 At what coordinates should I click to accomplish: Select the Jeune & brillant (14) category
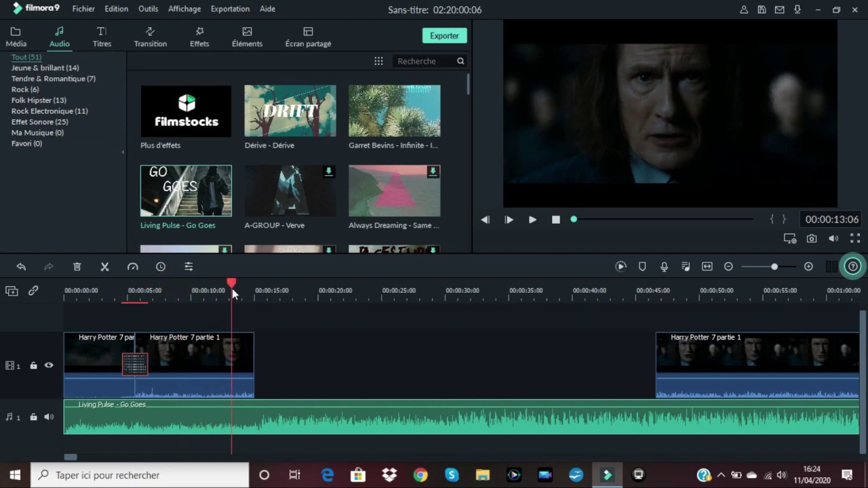point(45,68)
